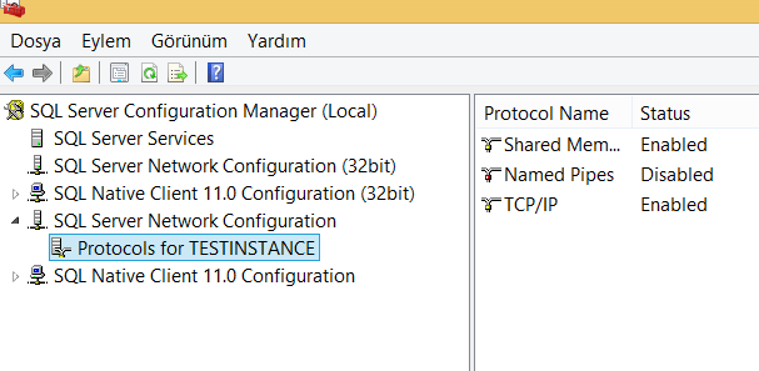
Task: Expand SQL Native Client 11.0 Configuration (32bit)
Action: pyautogui.click(x=15, y=194)
